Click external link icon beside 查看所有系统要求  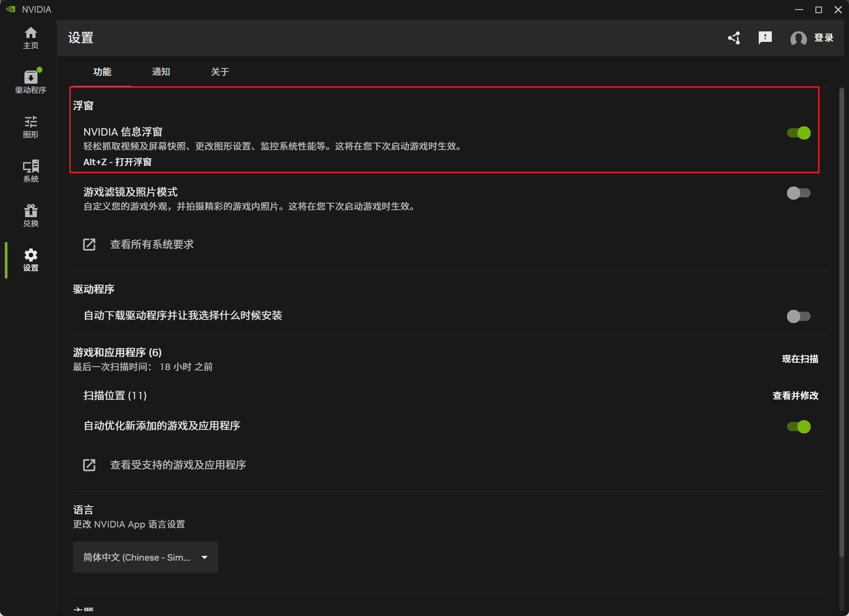click(89, 245)
